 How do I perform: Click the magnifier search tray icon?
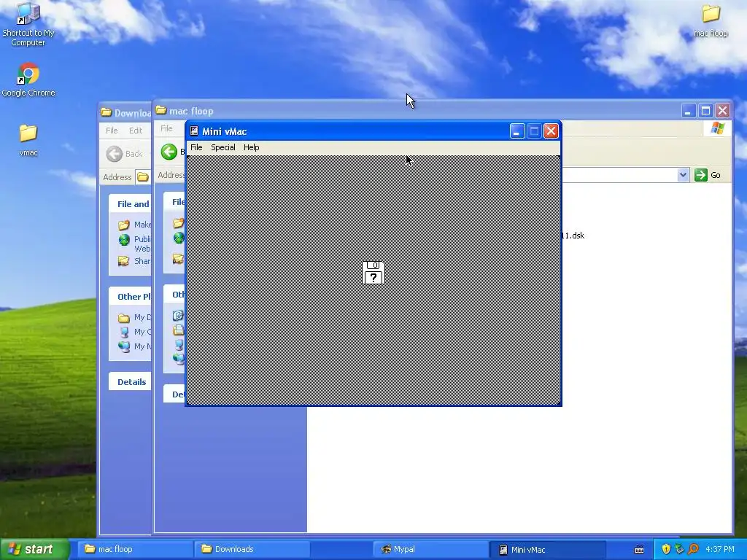point(693,549)
